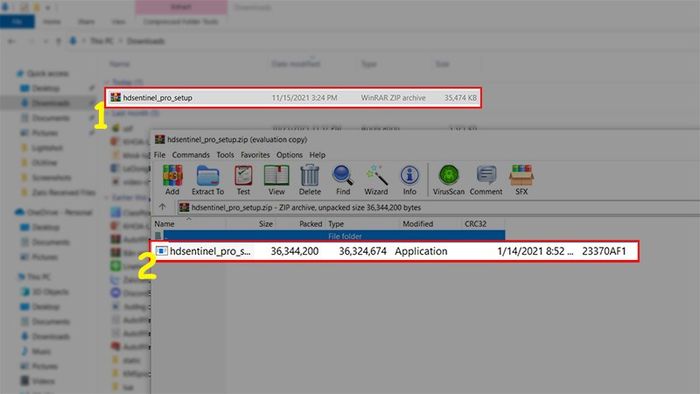Open the Comment tool
The image size is (700, 394).
point(486,179)
